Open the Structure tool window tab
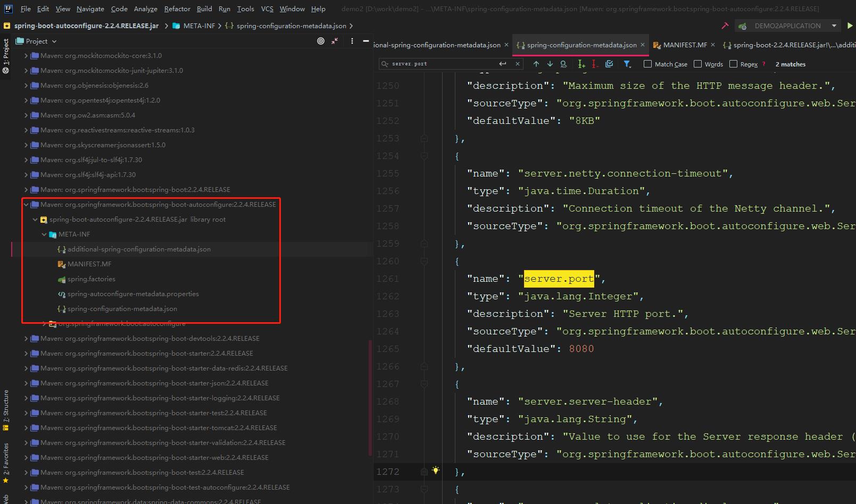 coord(5,409)
